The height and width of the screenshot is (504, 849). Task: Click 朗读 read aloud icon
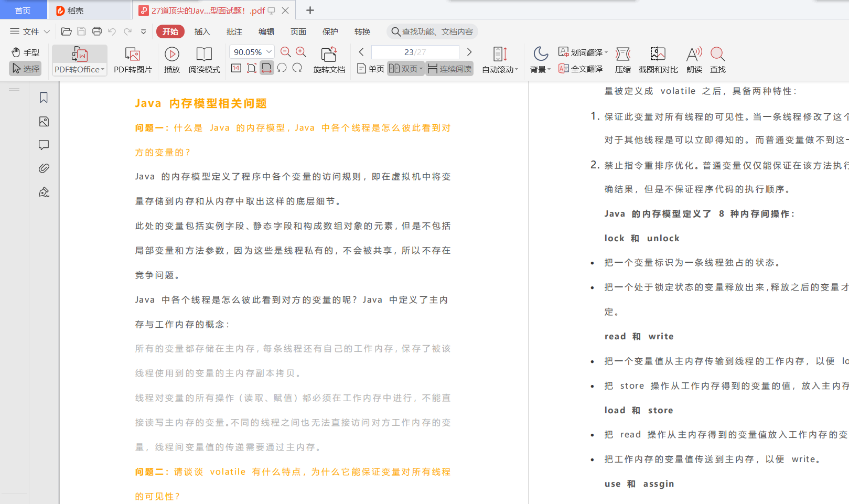(x=694, y=60)
